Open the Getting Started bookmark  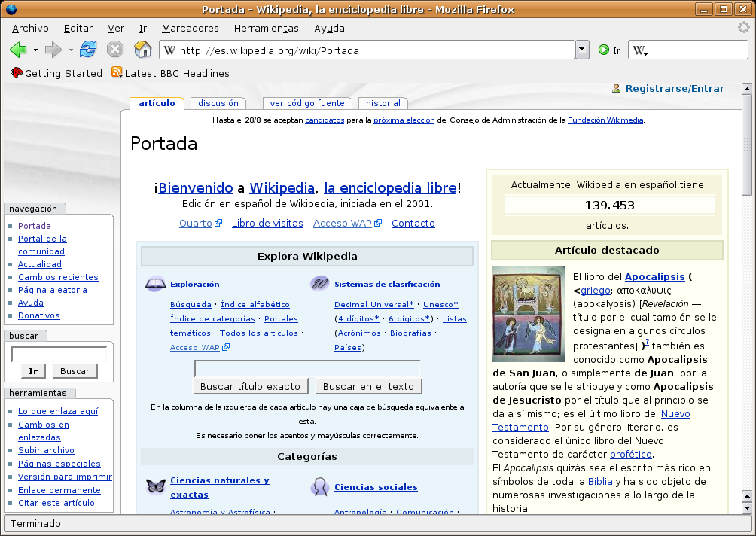(57, 73)
